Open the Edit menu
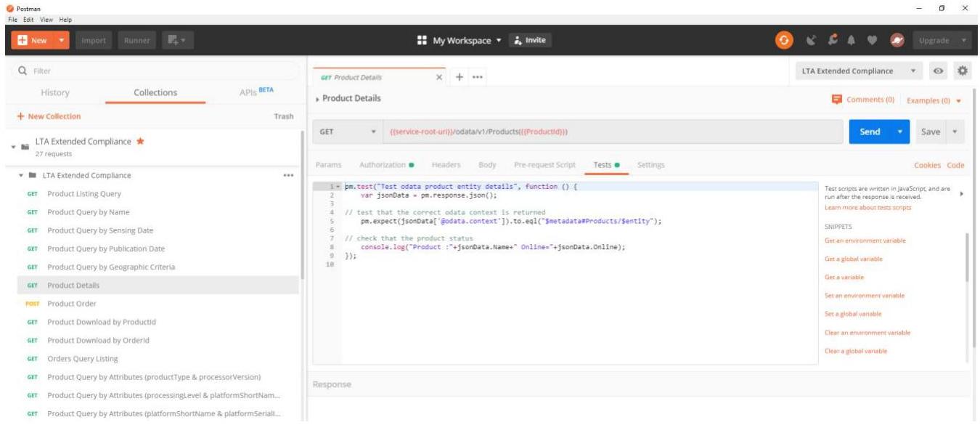 tap(28, 19)
